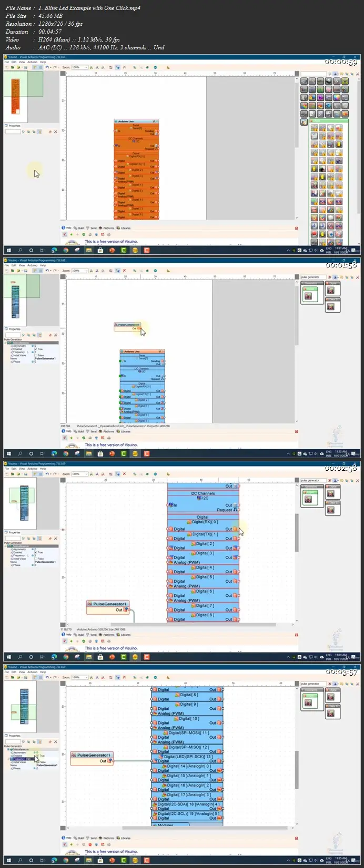Screen dimensions: 364x868
Task: Open the 100% Zoom dropdown in 00:01:58 frame
Action: click(x=87, y=271)
